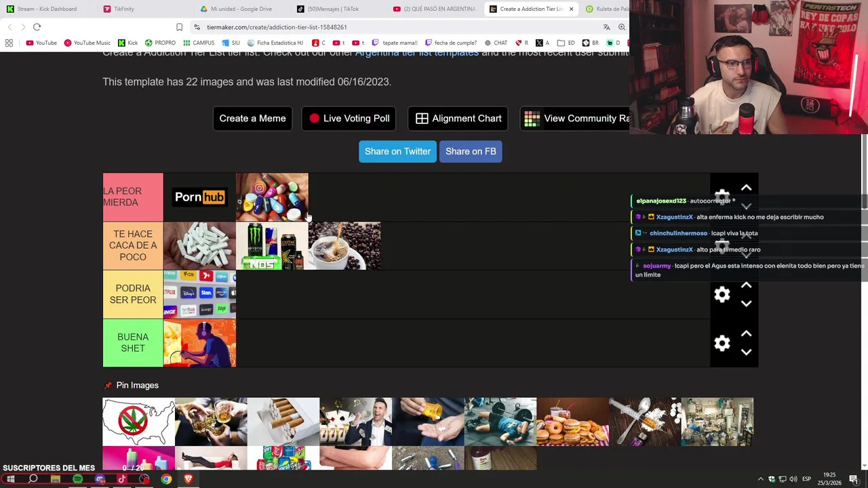
Task: Open Spotify from the taskbar
Action: pos(77,479)
